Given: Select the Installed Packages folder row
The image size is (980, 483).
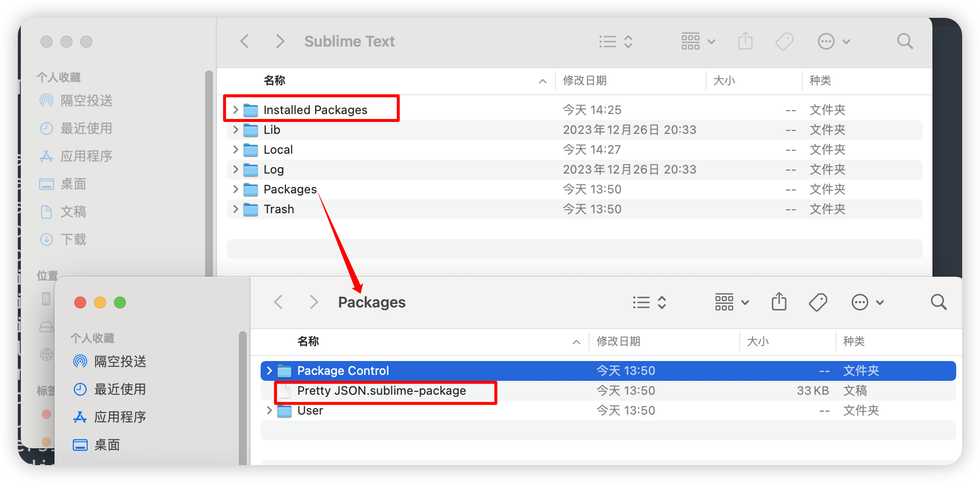Looking at the screenshot, I should tap(575, 110).
